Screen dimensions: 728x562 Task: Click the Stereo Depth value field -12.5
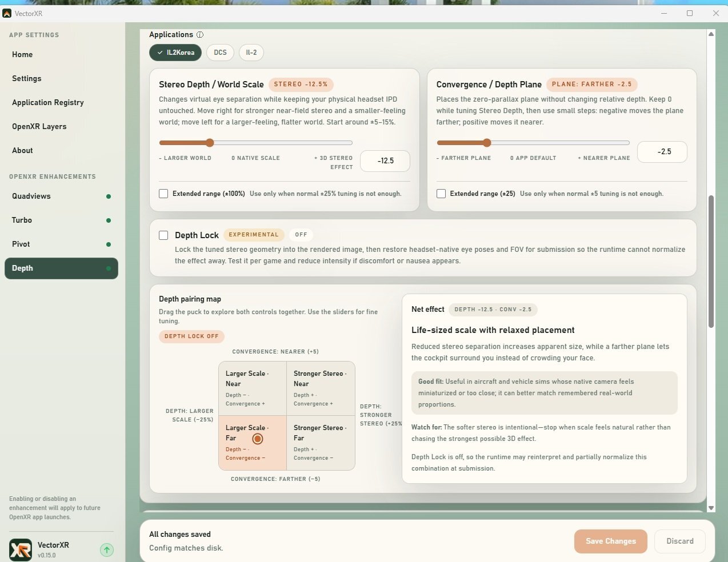[x=385, y=161]
